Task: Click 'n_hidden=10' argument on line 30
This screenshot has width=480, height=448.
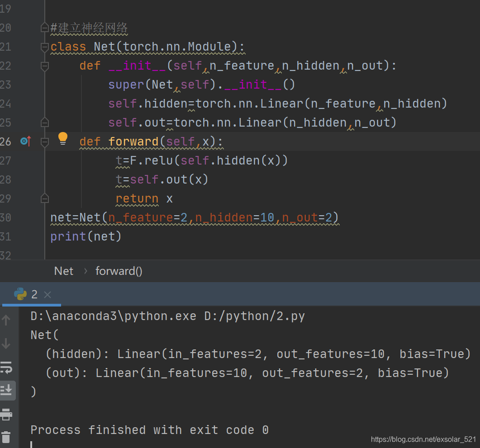Action: pos(234,217)
